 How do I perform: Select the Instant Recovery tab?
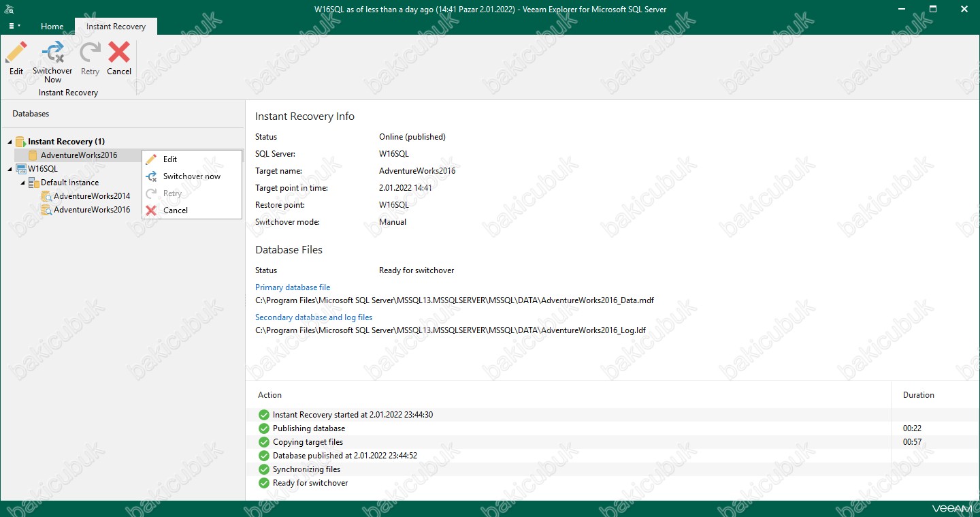[116, 27]
